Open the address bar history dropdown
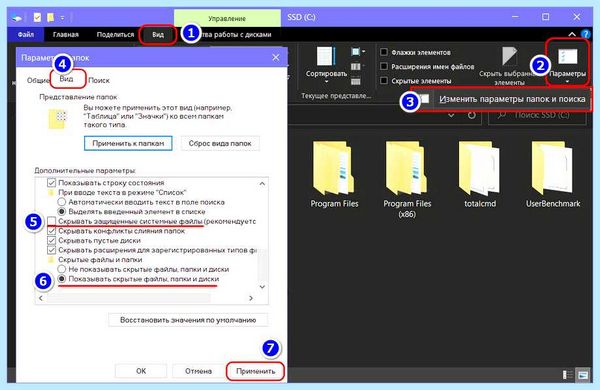Image resolution: width=600 pixels, height=390 pixels. 451,115
